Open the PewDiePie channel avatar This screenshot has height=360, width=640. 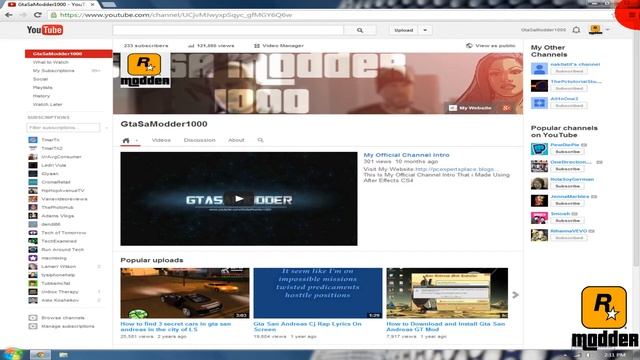[x=539, y=149]
